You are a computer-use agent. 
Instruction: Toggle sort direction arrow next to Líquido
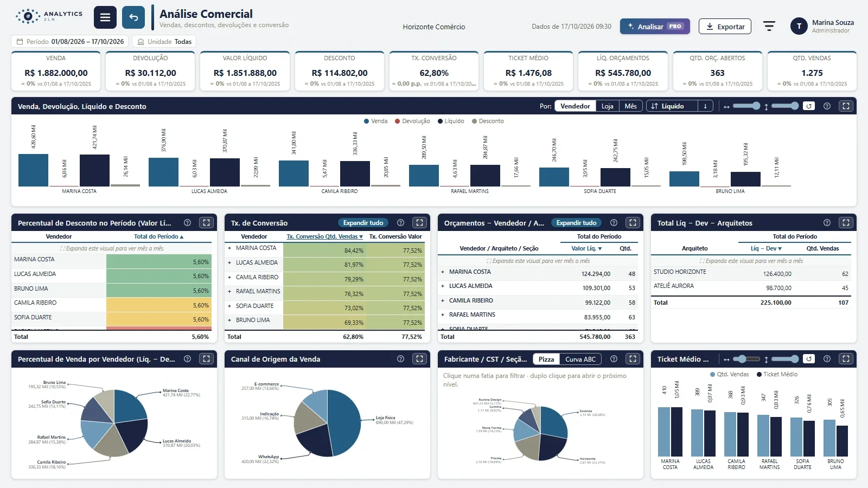tap(705, 106)
